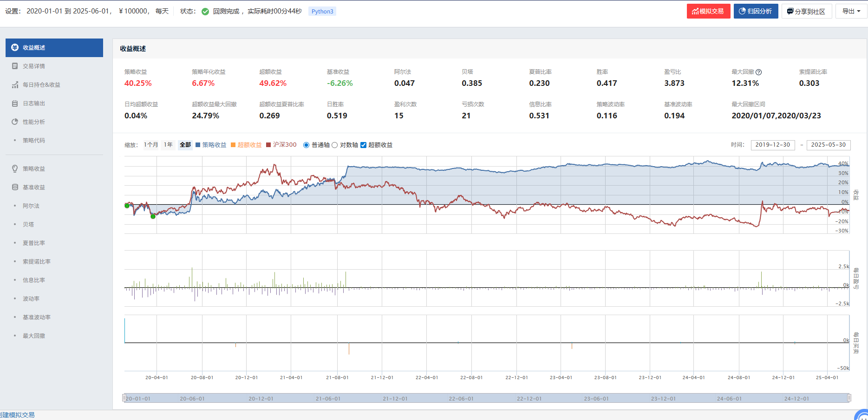This screenshot has width=868, height=420.
Task: Click the 性能分析 pie icon
Action: coord(15,122)
